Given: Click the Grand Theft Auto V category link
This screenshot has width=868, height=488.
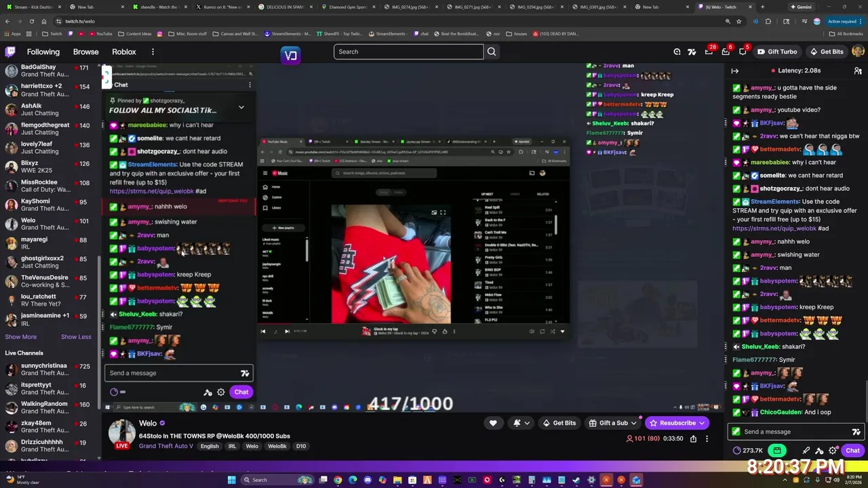Looking at the screenshot, I should 166,446.
